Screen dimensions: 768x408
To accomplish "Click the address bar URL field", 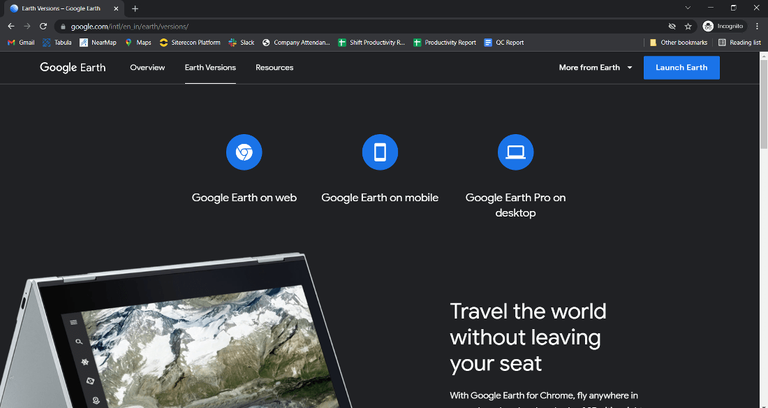I will (362, 26).
